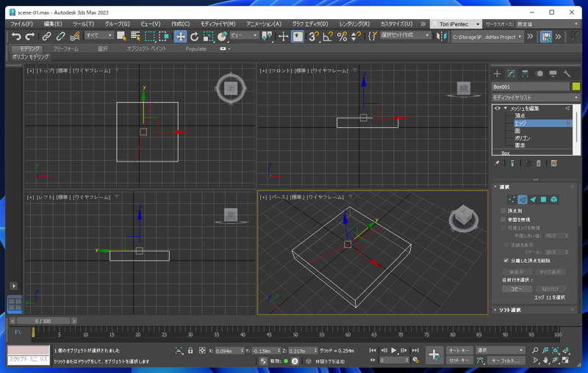This screenshot has width=588, height=373.
Task: Open the モディファイヤリスト dropdown
Action: (536, 98)
